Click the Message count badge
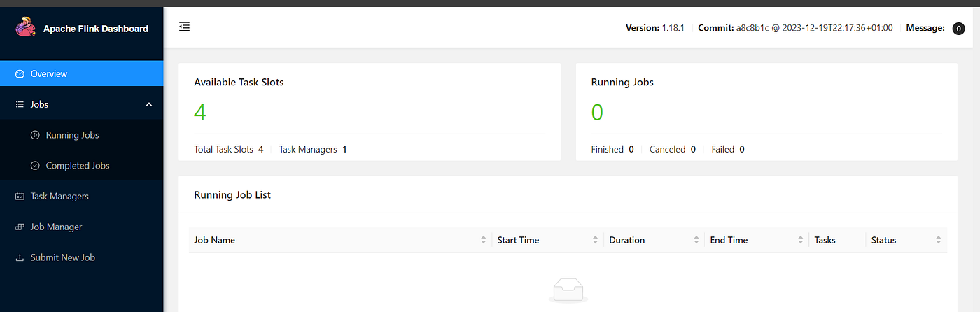Viewport: 980px width, 312px height. point(958,29)
